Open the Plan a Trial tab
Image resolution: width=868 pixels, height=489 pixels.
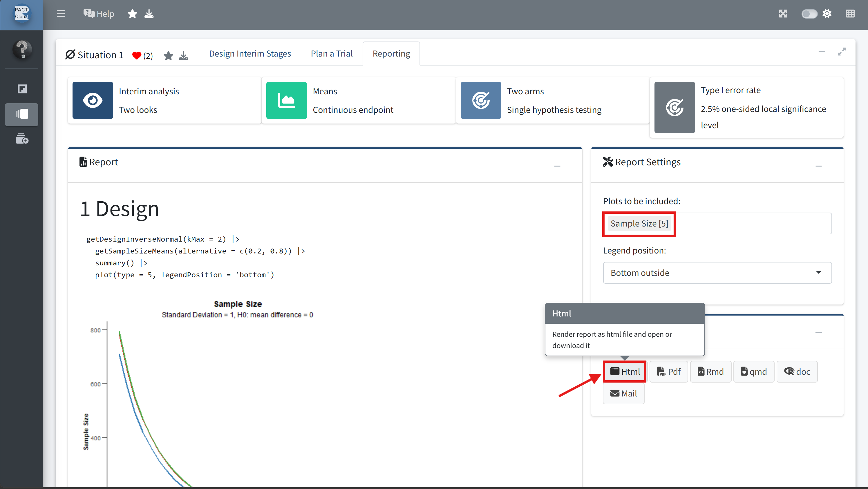coord(332,54)
